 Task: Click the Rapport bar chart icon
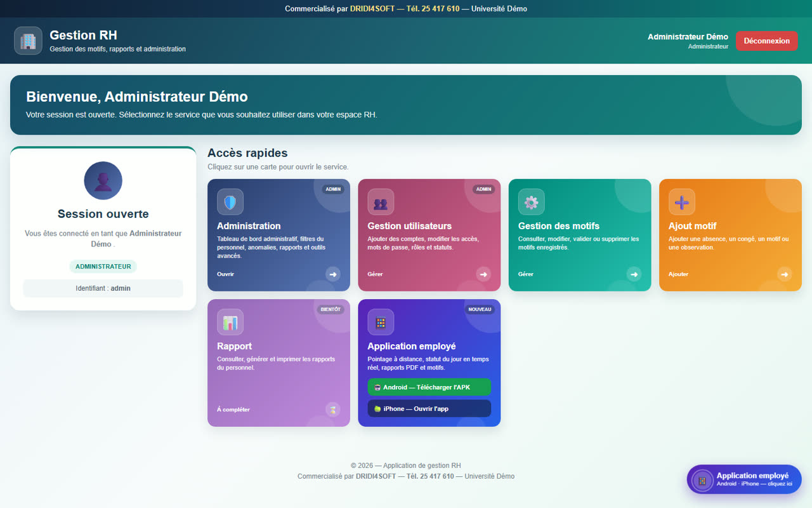[x=230, y=322]
